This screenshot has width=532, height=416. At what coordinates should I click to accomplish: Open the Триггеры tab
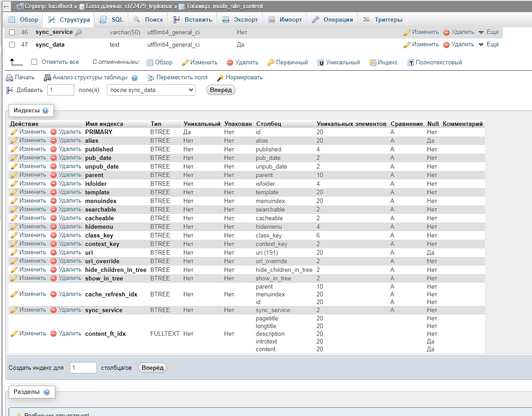click(383, 19)
